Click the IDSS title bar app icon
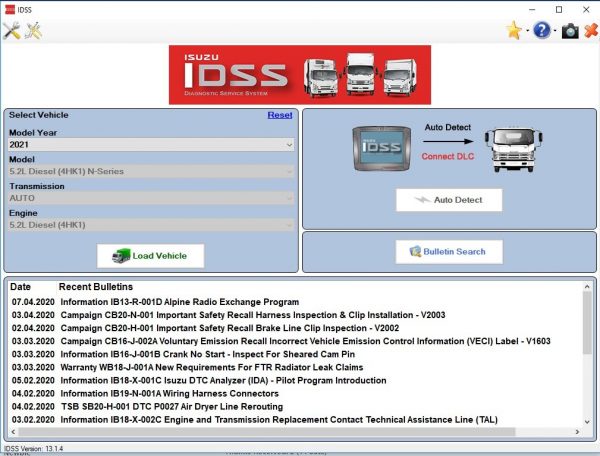The image size is (600, 456). [10, 10]
